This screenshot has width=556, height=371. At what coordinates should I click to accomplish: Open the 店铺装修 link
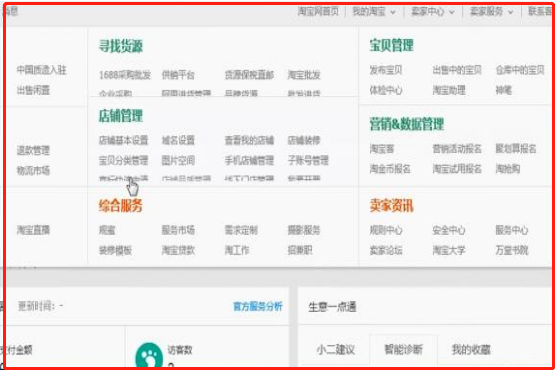click(304, 140)
